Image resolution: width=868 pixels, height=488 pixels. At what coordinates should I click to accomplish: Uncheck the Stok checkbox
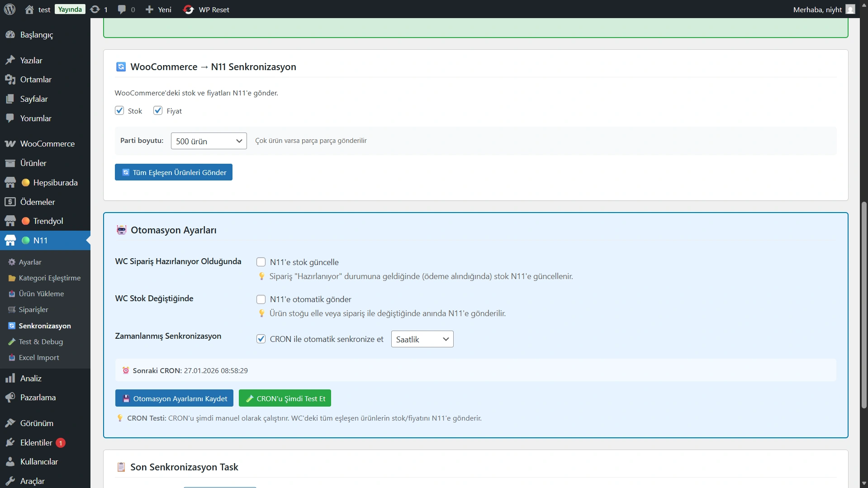[x=119, y=111]
